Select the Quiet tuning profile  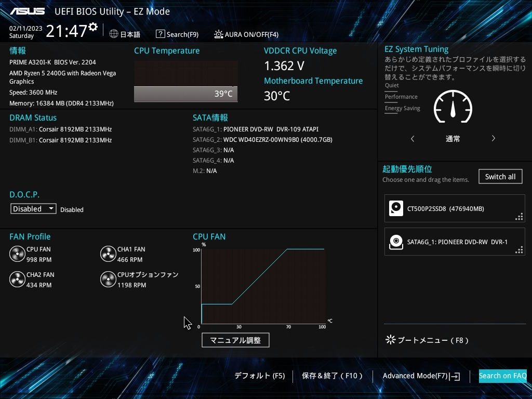[392, 86]
